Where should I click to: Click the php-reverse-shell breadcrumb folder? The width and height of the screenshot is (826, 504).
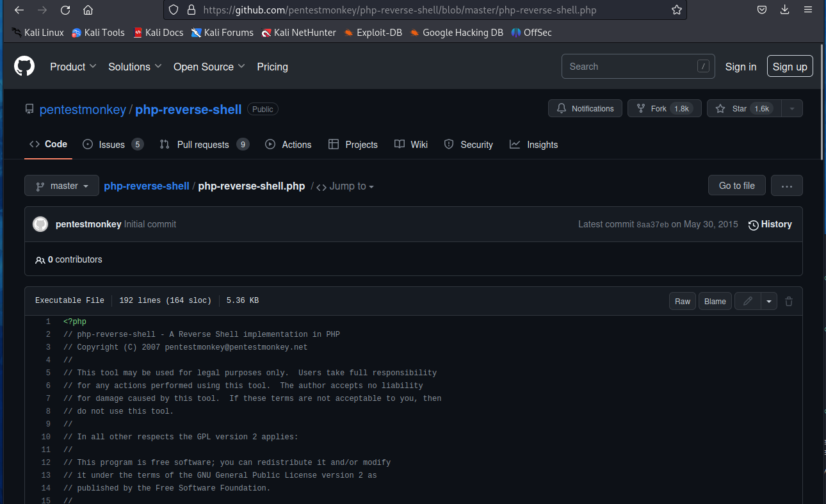coord(147,186)
